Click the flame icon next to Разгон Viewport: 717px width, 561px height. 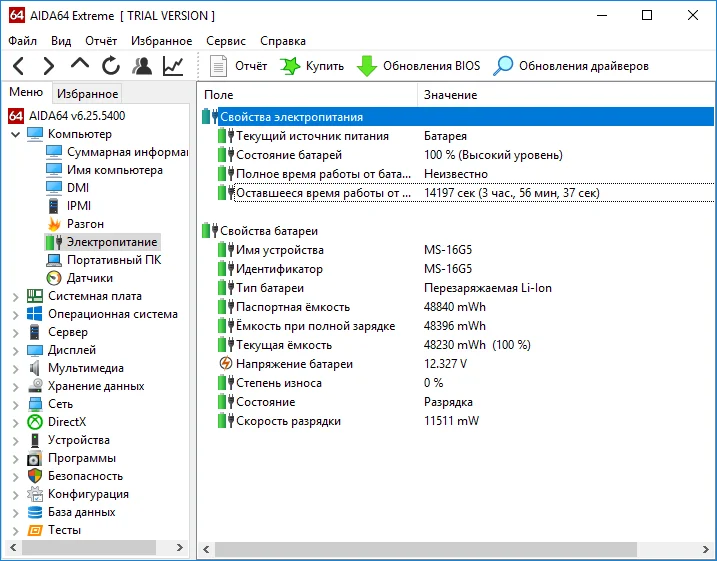click(54, 224)
